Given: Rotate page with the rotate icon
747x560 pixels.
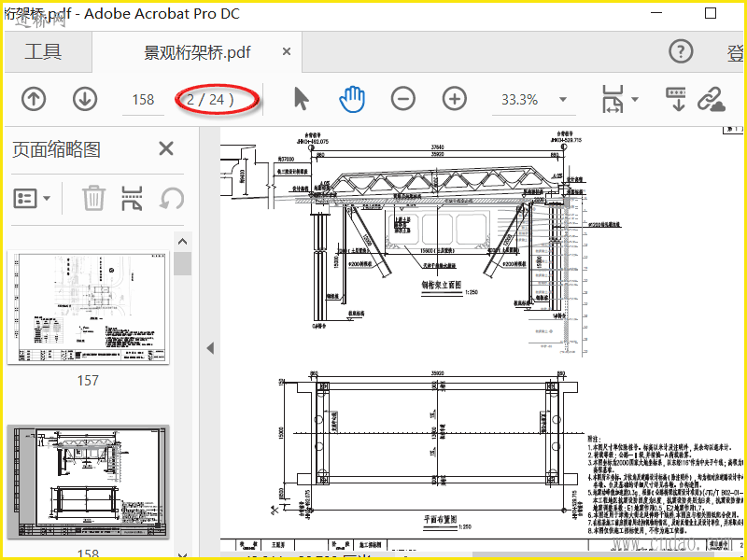Looking at the screenshot, I should click(x=172, y=198).
